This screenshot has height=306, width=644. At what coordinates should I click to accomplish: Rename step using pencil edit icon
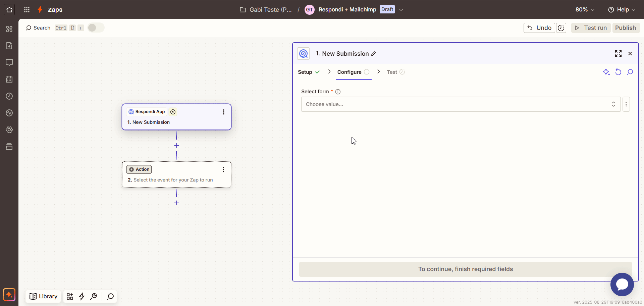click(x=374, y=54)
